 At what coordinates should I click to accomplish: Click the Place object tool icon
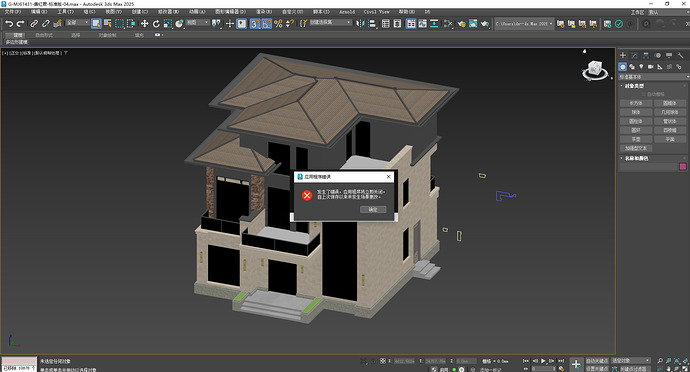[x=179, y=24]
